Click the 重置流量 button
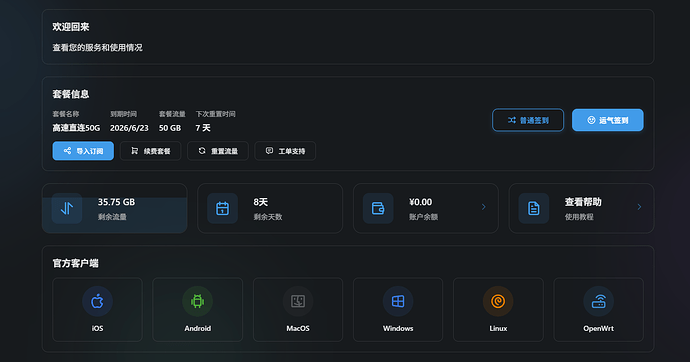 point(218,151)
